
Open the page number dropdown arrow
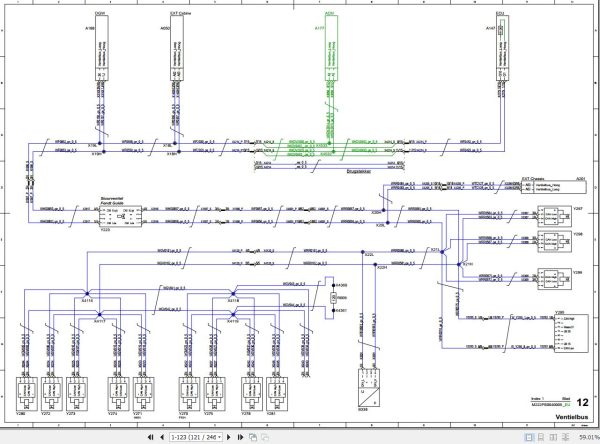coord(220,437)
